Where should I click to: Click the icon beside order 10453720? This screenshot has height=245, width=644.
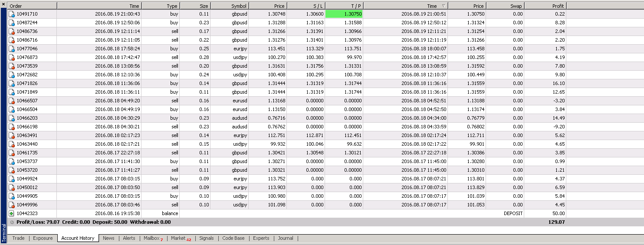pos(12,170)
